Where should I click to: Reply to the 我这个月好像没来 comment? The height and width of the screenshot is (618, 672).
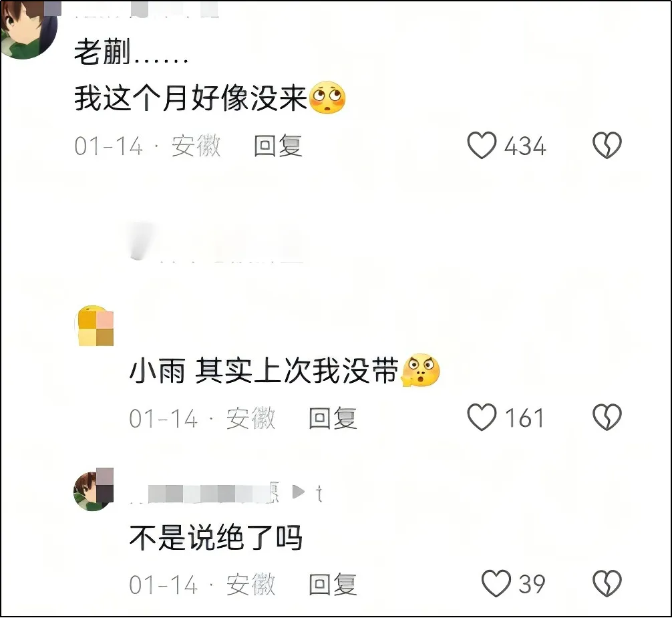[x=278, y=146]
